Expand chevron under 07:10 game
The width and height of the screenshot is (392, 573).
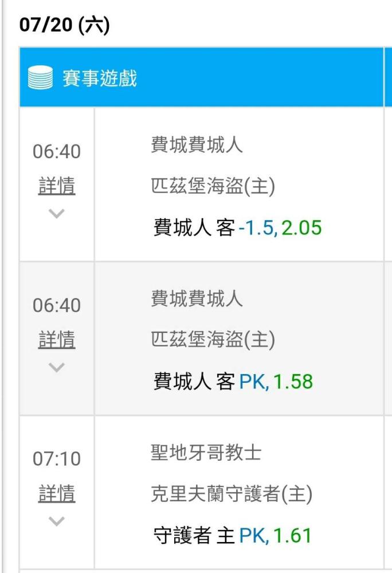coord(57,521)
